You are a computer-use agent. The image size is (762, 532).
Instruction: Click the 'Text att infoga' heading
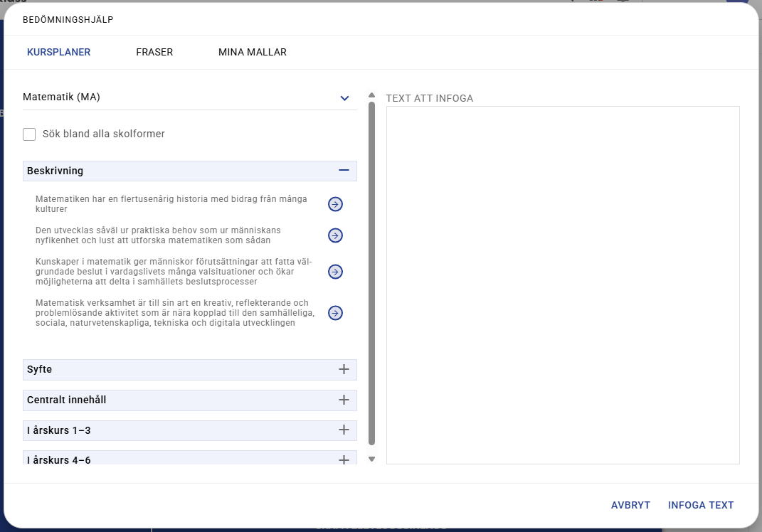tap(430, 98)
